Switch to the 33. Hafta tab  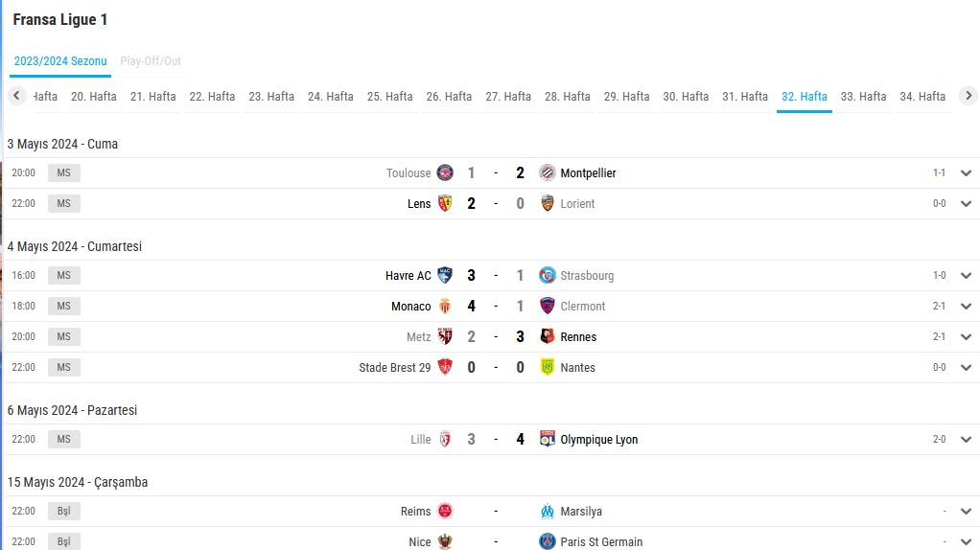(863, 97)
